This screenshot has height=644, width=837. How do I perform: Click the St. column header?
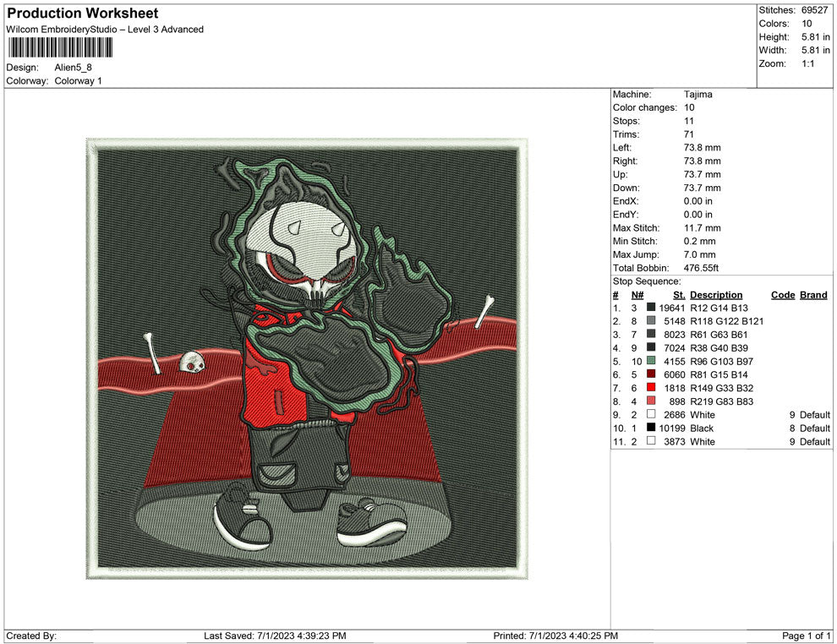tap(679, 294)
